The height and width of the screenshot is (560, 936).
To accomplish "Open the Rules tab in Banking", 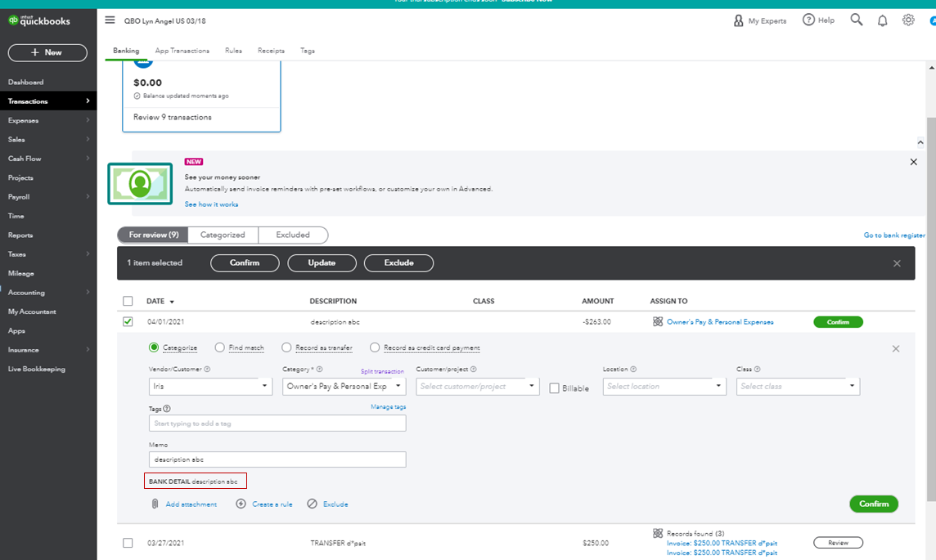I will coord(233,50).
